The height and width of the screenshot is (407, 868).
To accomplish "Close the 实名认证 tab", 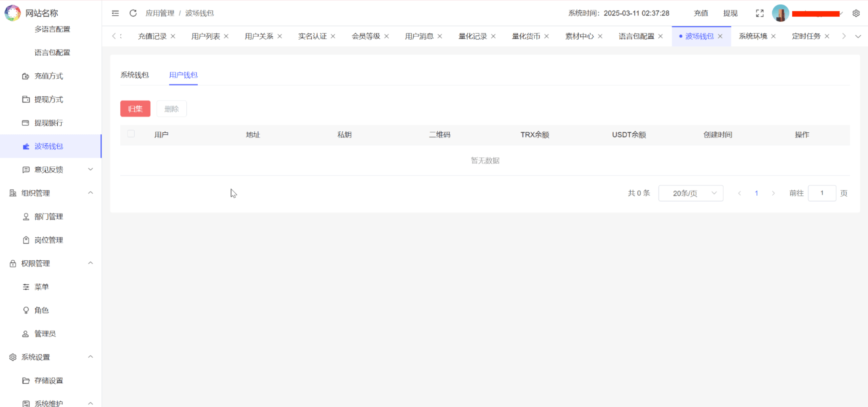I will click(x=333, y=36).
